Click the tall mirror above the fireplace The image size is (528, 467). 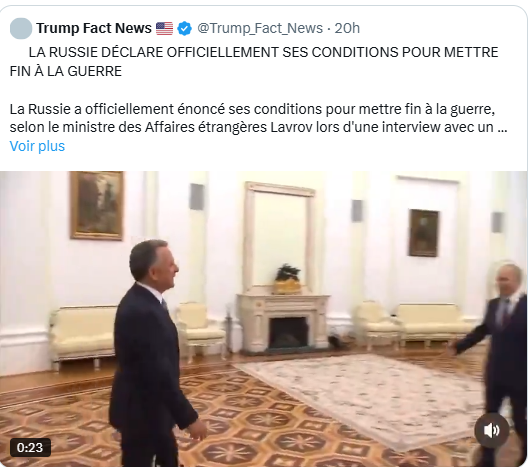coord(279,237)
